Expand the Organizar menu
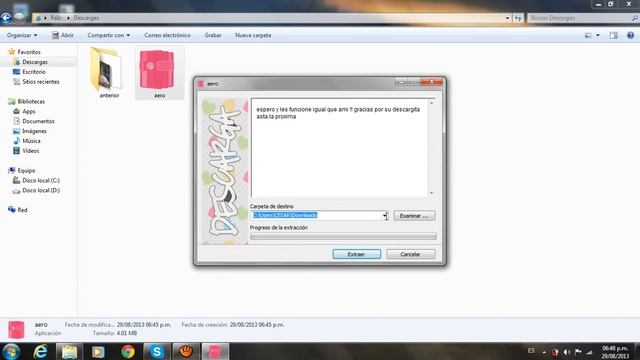Screen dimensions: 640x360 pyautogui.click(x=22, y=36)
